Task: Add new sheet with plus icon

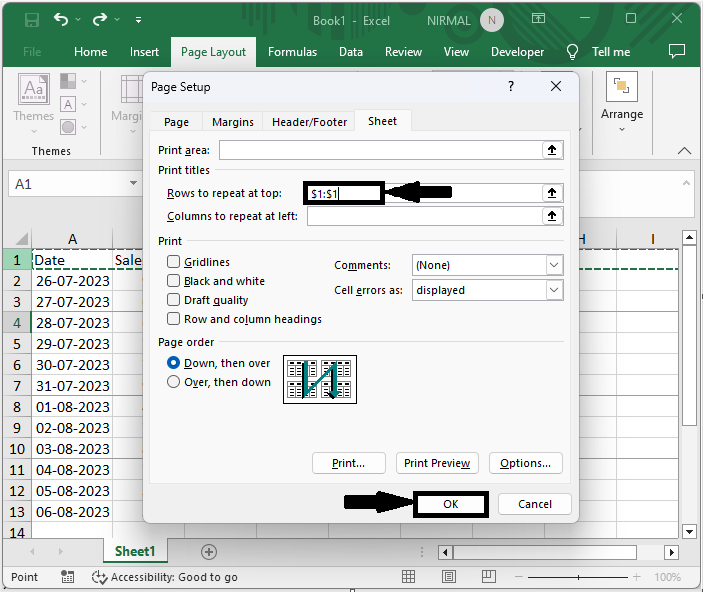Action: (x=209, y=551)
